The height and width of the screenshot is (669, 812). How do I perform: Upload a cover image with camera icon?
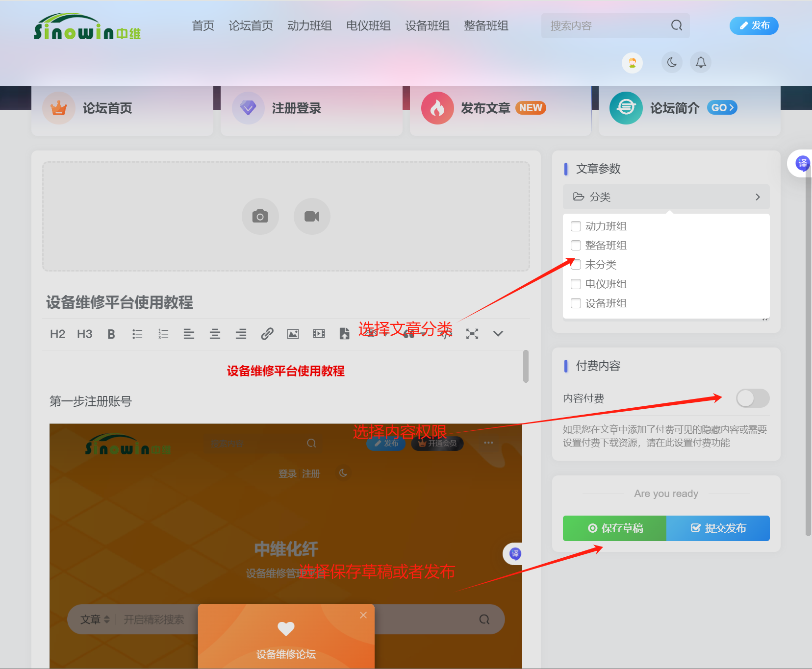coord(260,217)
